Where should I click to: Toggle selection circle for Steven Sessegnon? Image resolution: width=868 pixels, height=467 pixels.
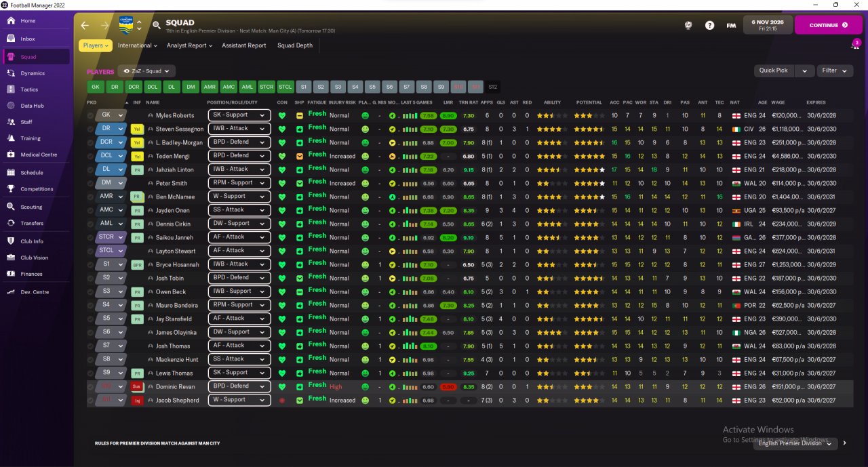pos(91,129)
